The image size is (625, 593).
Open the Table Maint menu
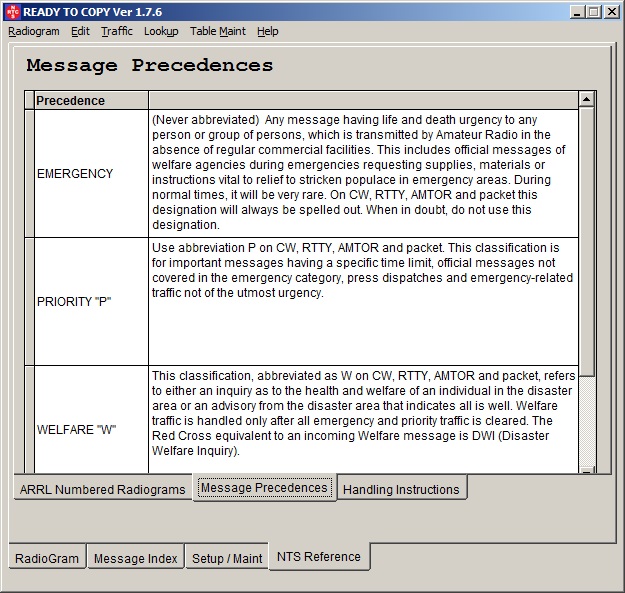pos(218,31)
